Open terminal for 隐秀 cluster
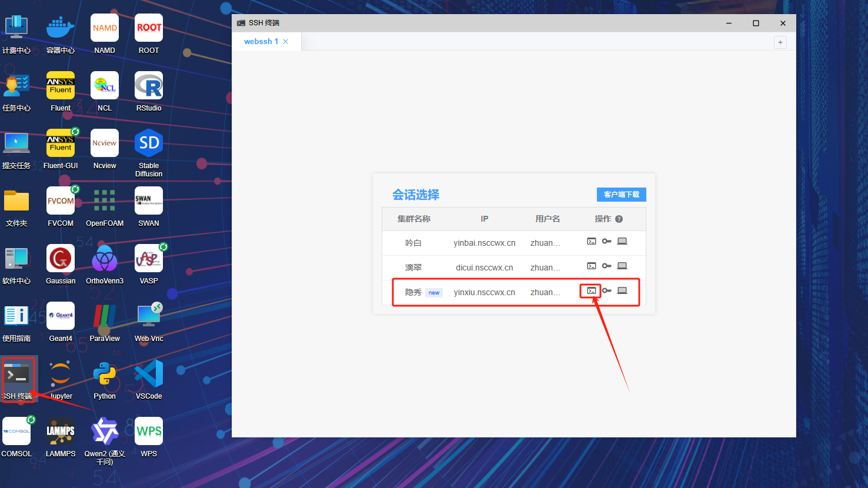 592,290
